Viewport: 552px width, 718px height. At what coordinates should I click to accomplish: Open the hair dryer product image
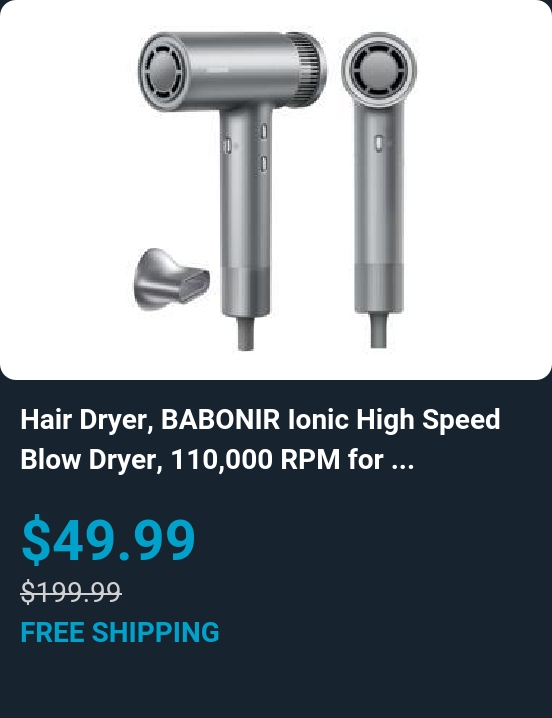pos(276,190)
